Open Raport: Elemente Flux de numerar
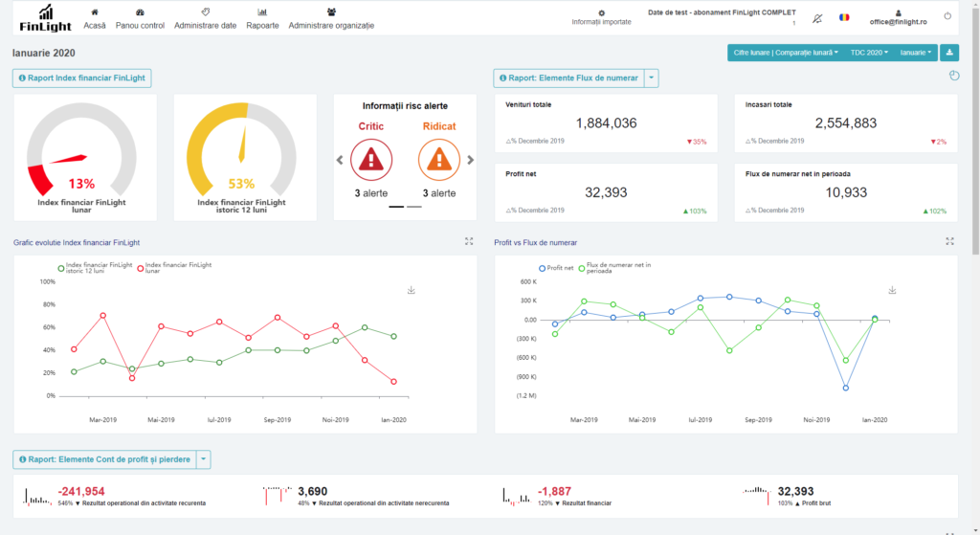 pos(568,78)
